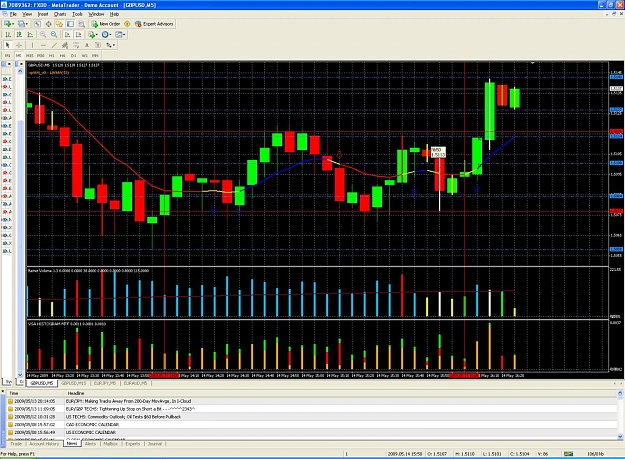Select the Horizontal Line drawing tool
Screen dimensions: 625x459
(x=43, y=45)
